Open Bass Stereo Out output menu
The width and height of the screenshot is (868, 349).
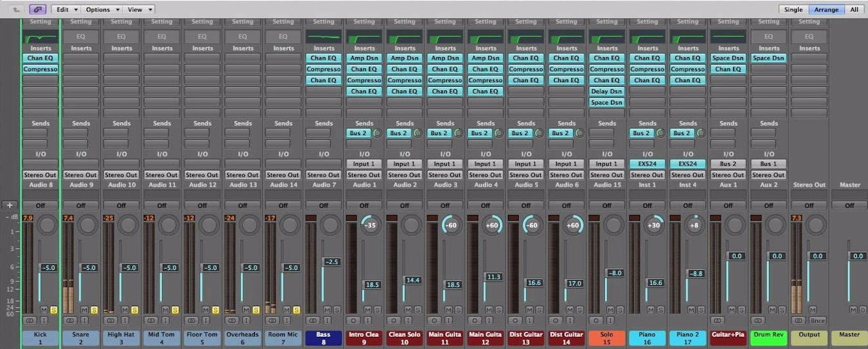323,174
